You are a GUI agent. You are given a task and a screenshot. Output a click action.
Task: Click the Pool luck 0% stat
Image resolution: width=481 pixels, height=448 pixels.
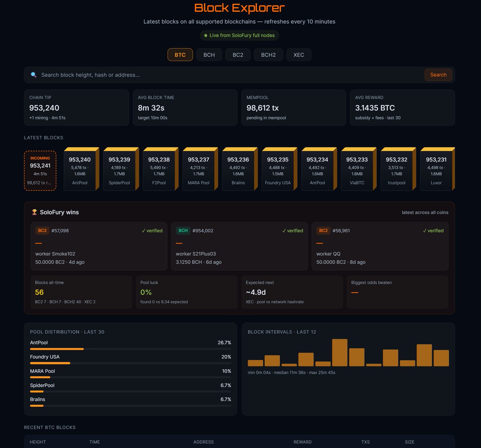point(187,292)
